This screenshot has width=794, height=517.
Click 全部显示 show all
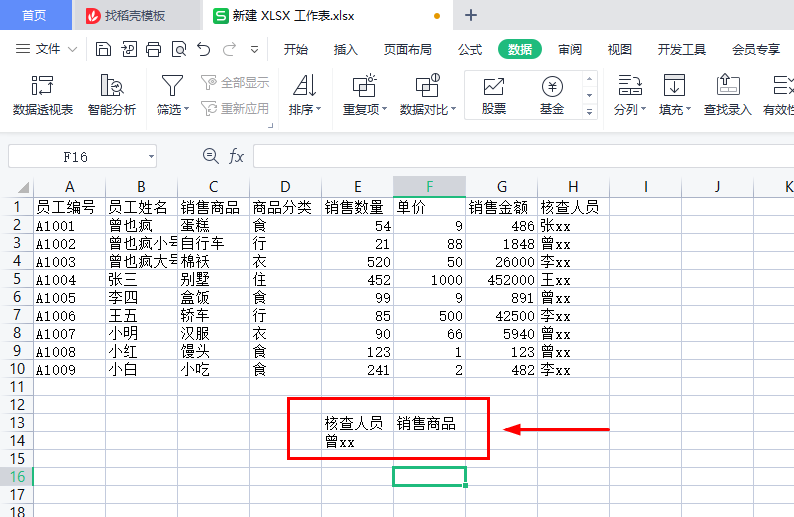[x=235, y=83]
